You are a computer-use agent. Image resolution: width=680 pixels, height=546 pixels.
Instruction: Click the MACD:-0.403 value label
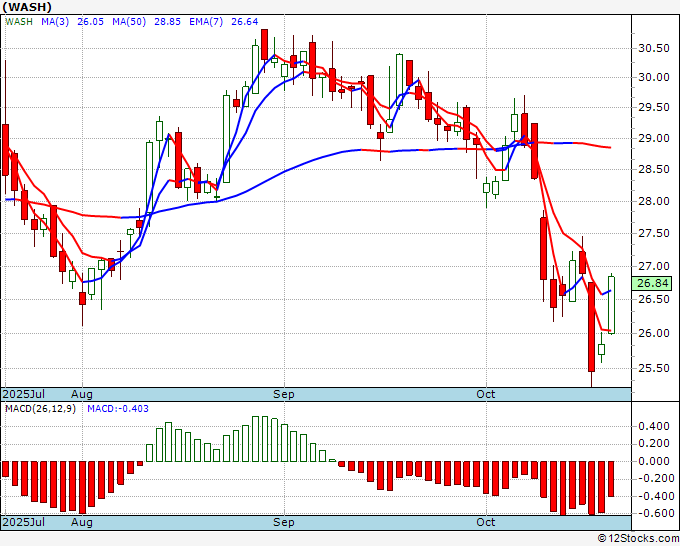(118, 409)
